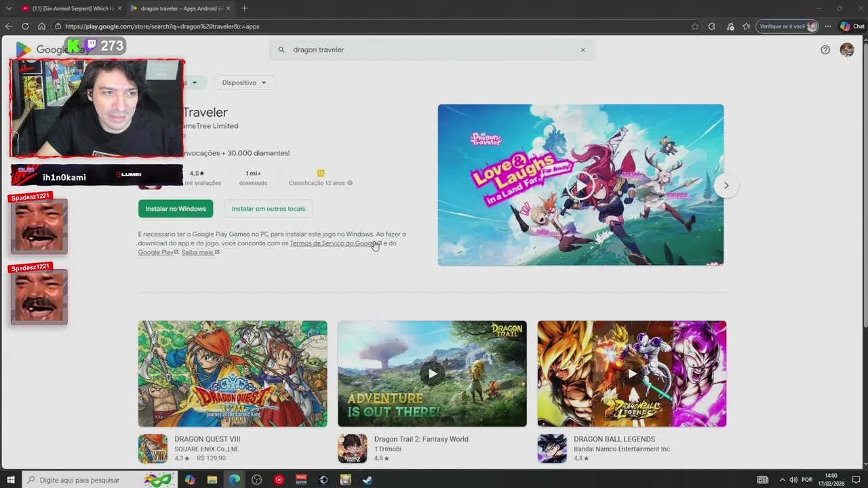Click the info icon beside Classificação 12 anos
Image resolution: width=868 pixels, height=488 pixels.
pos(350,183)
